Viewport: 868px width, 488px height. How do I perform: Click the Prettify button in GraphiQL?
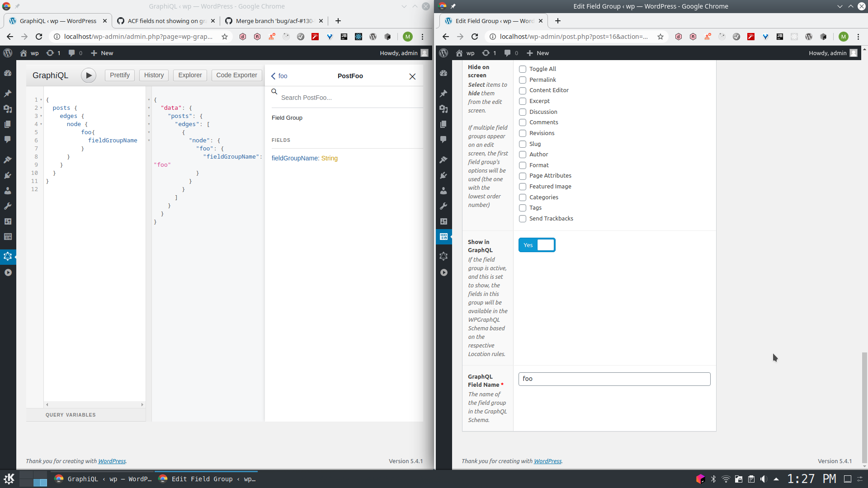click(119, 75)
